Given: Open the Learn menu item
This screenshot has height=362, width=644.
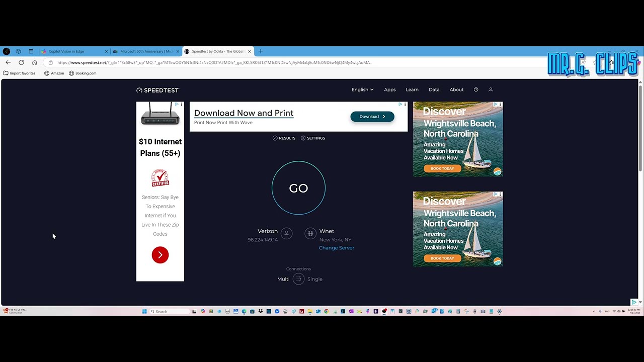Looking at the screenshot, I should coord(412,89).
